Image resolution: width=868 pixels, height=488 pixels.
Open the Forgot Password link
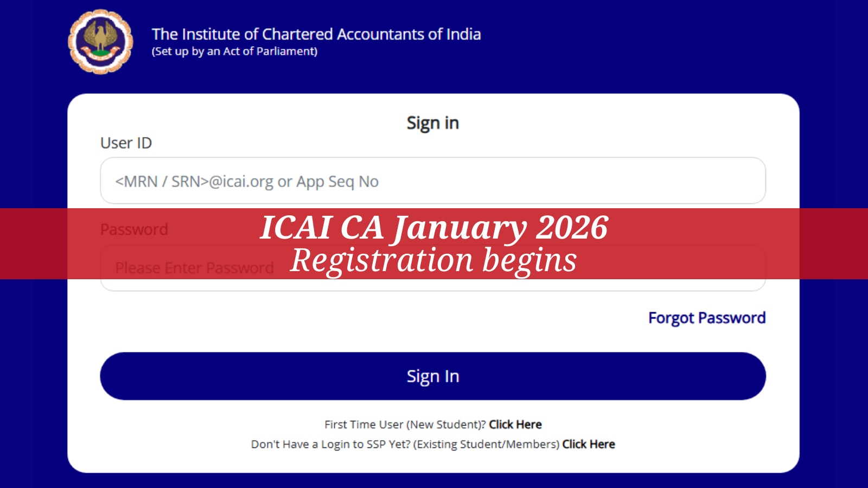pyautogui.click(x=706, y=318)
